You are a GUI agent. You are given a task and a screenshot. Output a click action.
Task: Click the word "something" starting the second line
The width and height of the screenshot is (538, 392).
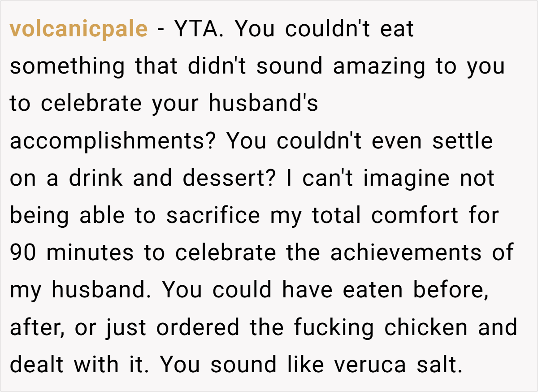pyautogui.click(x=67, y=67)
